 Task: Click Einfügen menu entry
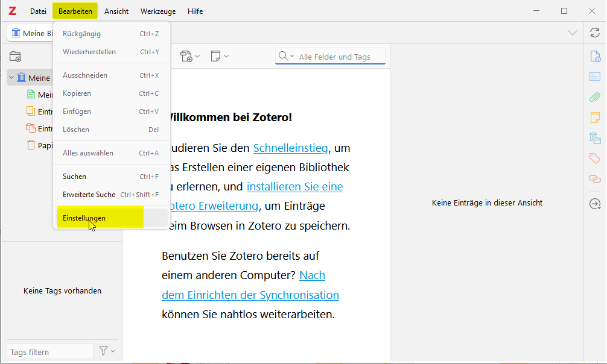tap(112, 111)
